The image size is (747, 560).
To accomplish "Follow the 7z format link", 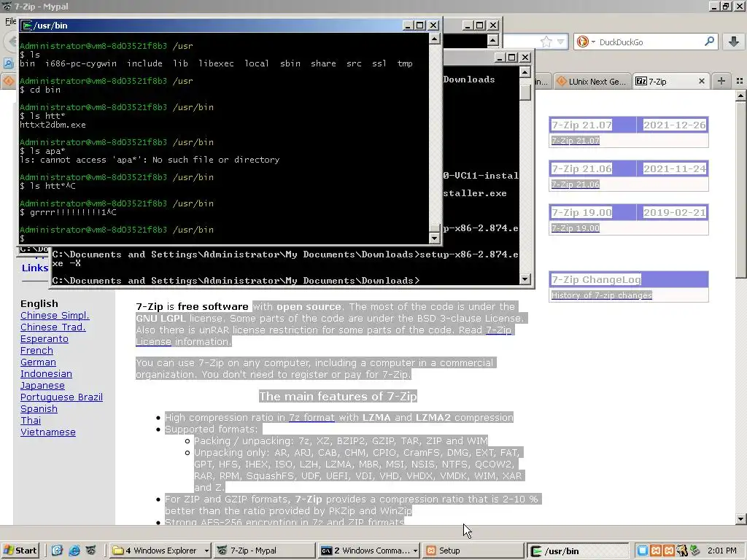I will pyautogui.click(x=311, y=418).
